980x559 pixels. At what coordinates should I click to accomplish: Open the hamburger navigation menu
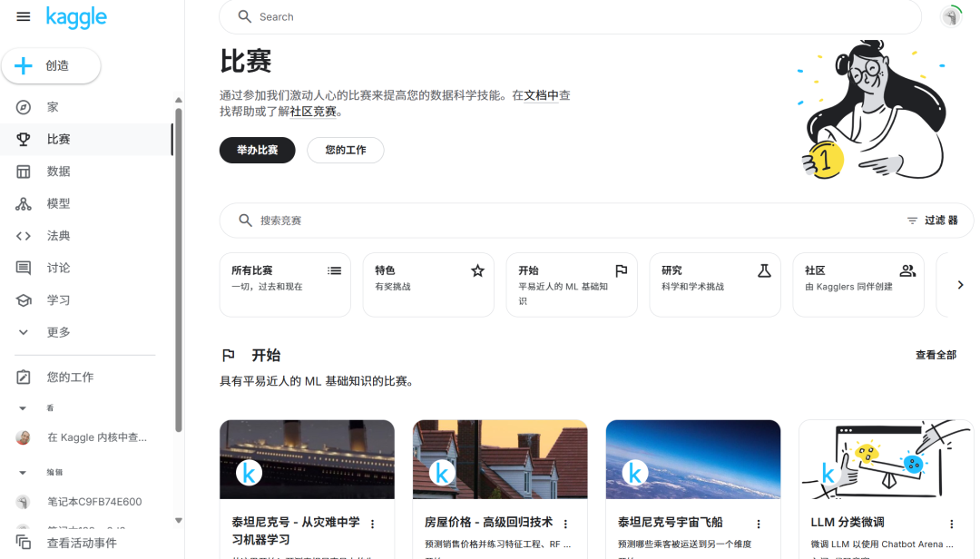pyautogui.click(x=23, y=17)
